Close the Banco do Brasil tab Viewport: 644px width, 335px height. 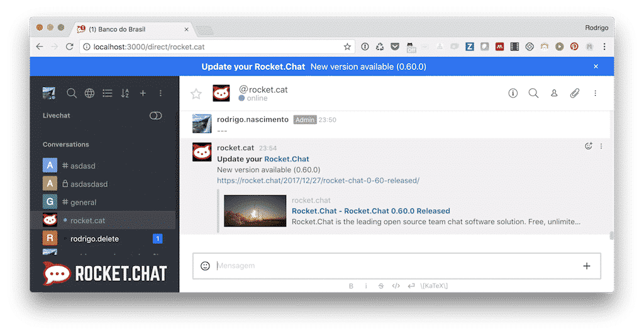tap(186, 29)
